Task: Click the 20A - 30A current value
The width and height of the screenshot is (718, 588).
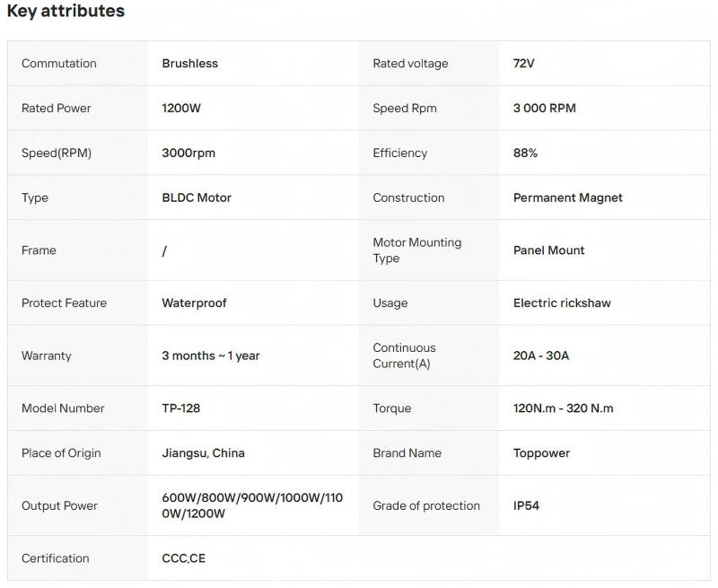Action: click(x=541, y=355)
